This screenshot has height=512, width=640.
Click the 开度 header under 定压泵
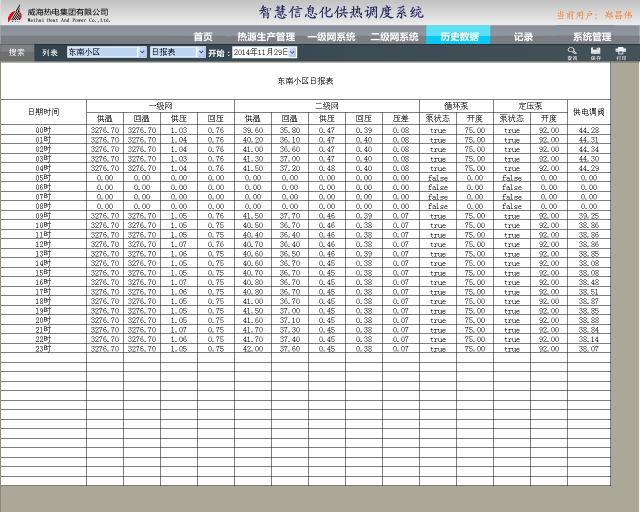coord(549,118)
